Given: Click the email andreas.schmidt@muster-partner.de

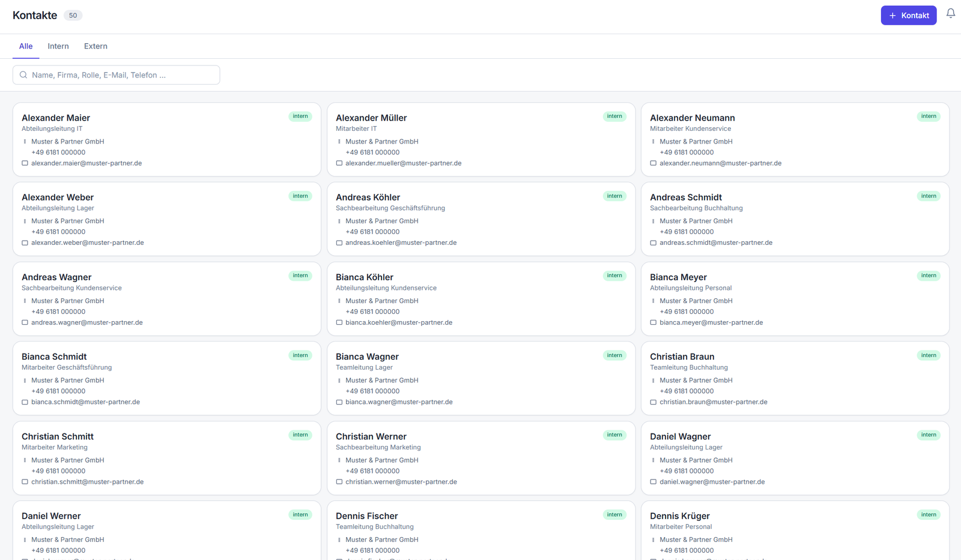Looking at the screenshot, I should pos(716,243).
